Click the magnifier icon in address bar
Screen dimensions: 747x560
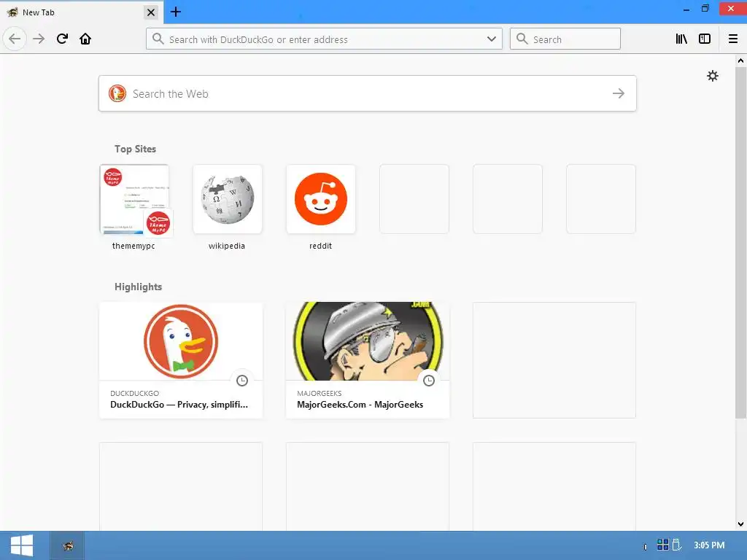(158, 39)
